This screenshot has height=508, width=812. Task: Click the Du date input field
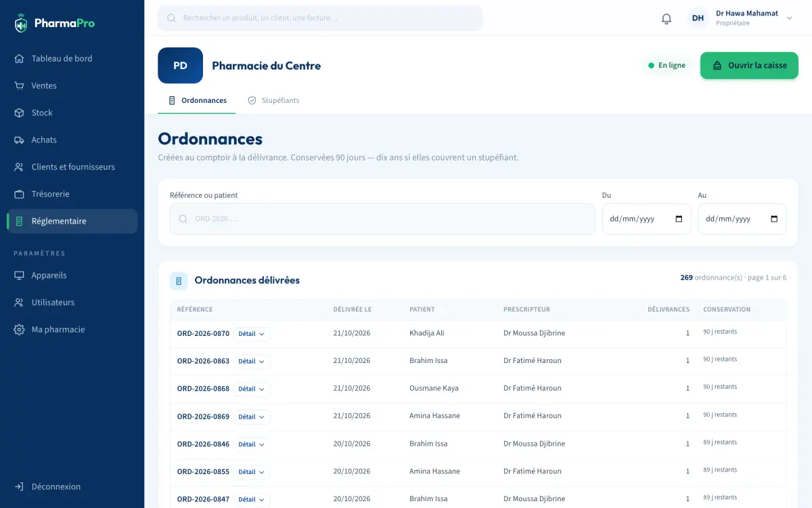coord(646,219)
